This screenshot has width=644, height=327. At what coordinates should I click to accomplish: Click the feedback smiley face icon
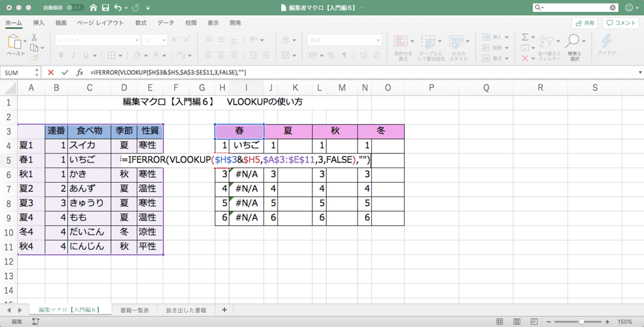pos(630,8)
